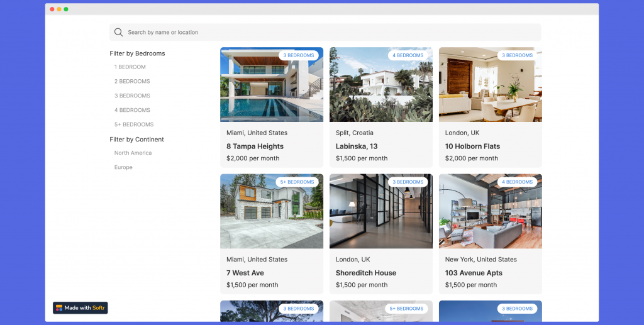Click the Made with Softr badge

[x=80, y=308]
